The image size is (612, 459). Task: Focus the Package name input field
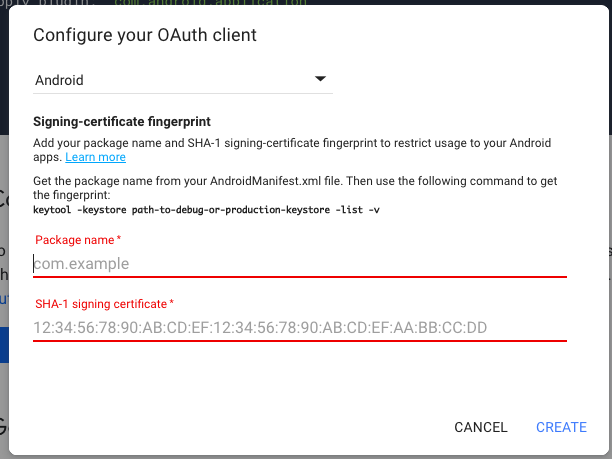coord(300,263)
